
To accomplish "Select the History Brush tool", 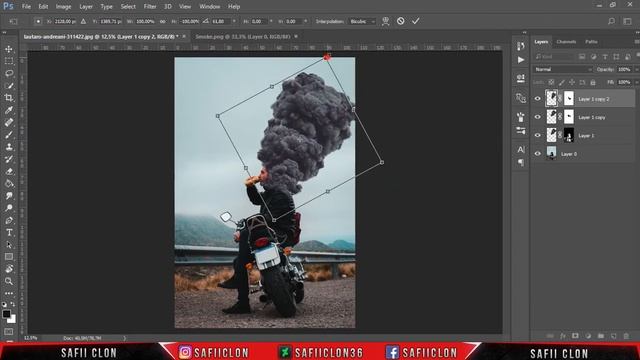I will point(9,159).
